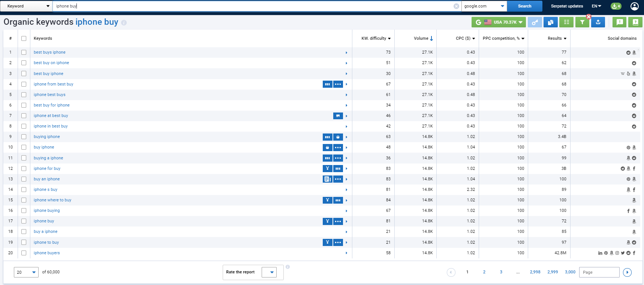Image resolution: width=644 pixels, height=285 pixels.
Task: Check the box for best buys iphone
Action: (24, 52)
